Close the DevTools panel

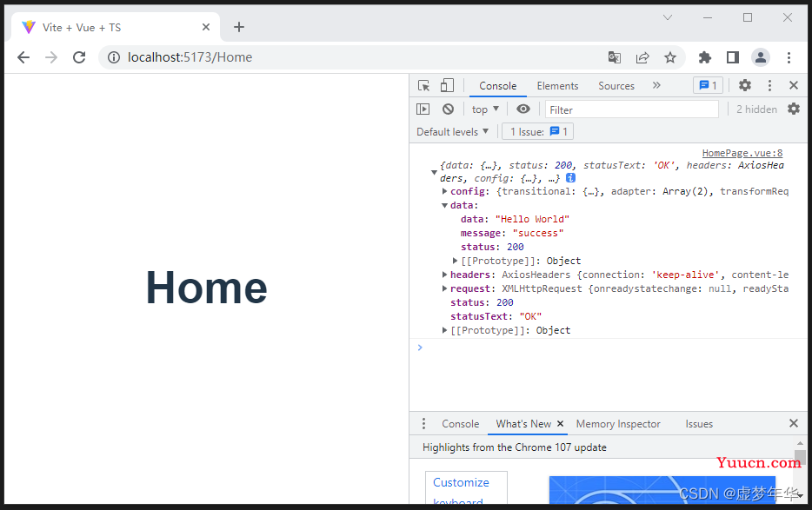point(794,85)
